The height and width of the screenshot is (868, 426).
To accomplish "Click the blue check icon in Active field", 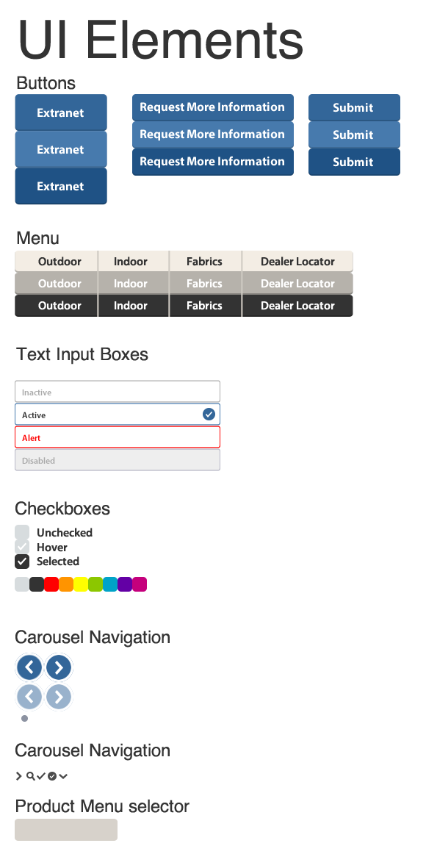I will click(x=209, y=414).
